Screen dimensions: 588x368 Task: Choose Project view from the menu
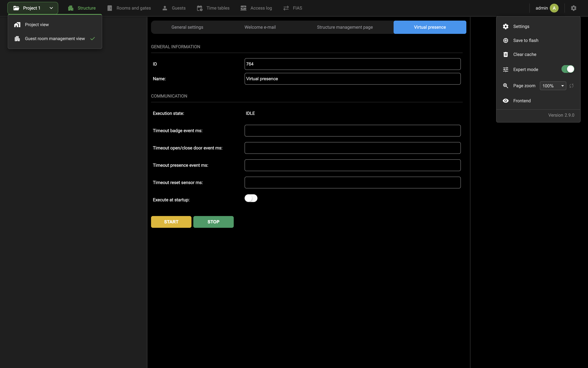tap(55, 25)
